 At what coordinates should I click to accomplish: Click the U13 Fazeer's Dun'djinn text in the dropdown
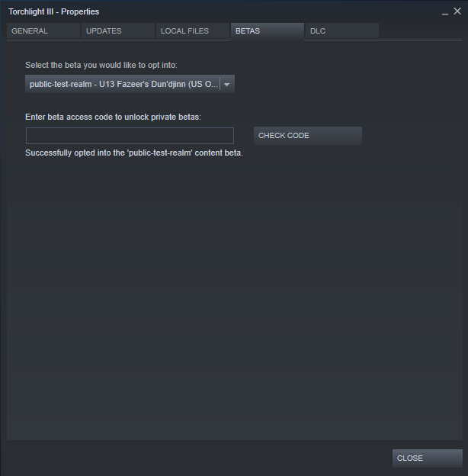click(143, 84)
